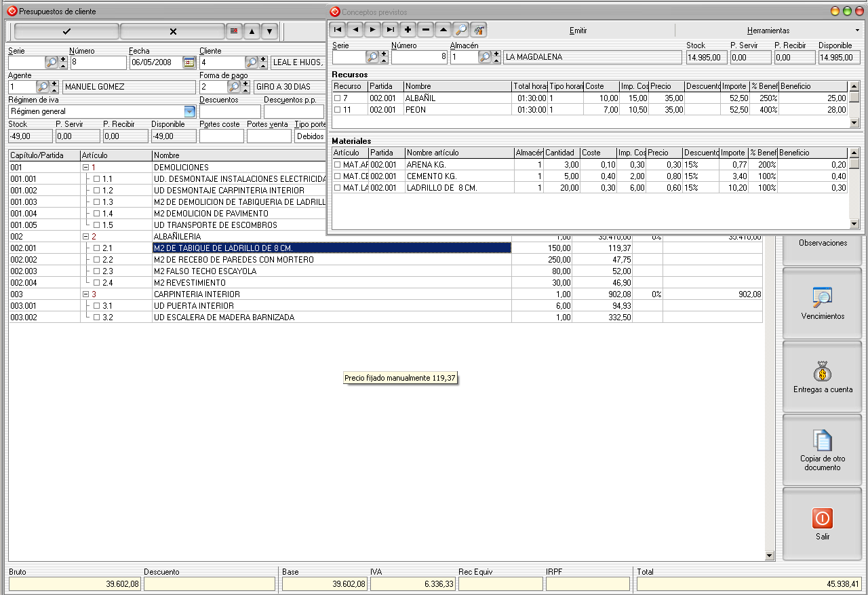868x595 pixels.
Task: Click Copiar de otro documento icon
Action: (x=822, y=440)
